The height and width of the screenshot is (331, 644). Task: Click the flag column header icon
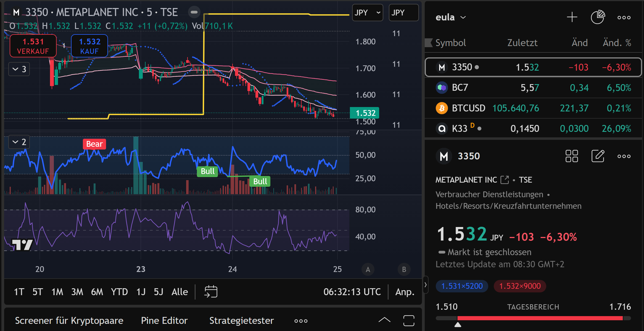tap(429, 42)
